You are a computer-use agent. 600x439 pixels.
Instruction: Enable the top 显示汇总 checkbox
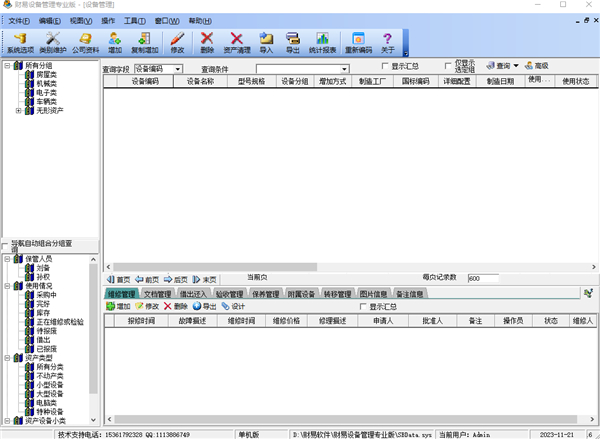pos(385,67)
